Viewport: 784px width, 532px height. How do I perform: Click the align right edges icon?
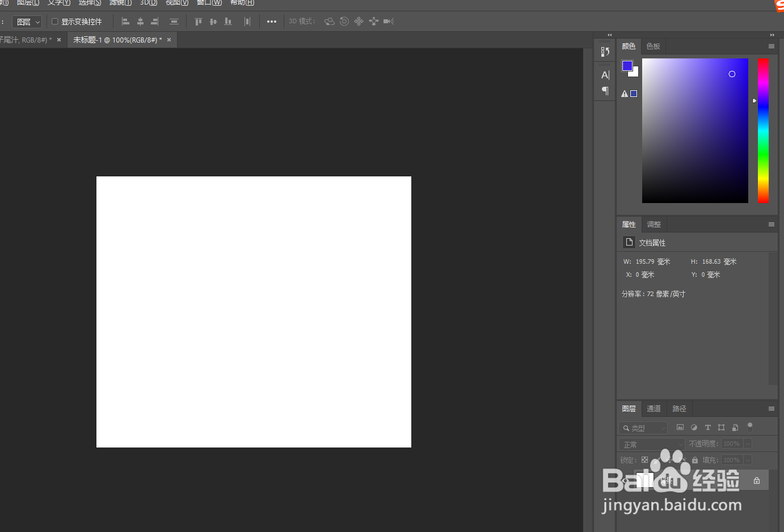[154, 22]
